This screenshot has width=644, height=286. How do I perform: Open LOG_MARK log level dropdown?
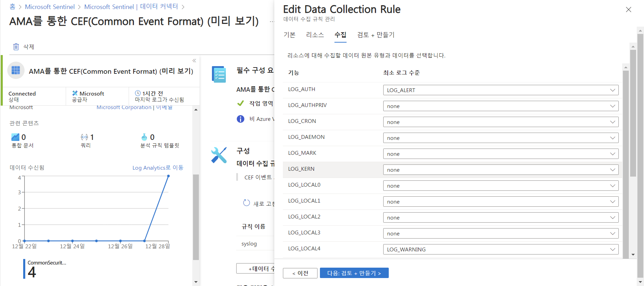[501, 154]
